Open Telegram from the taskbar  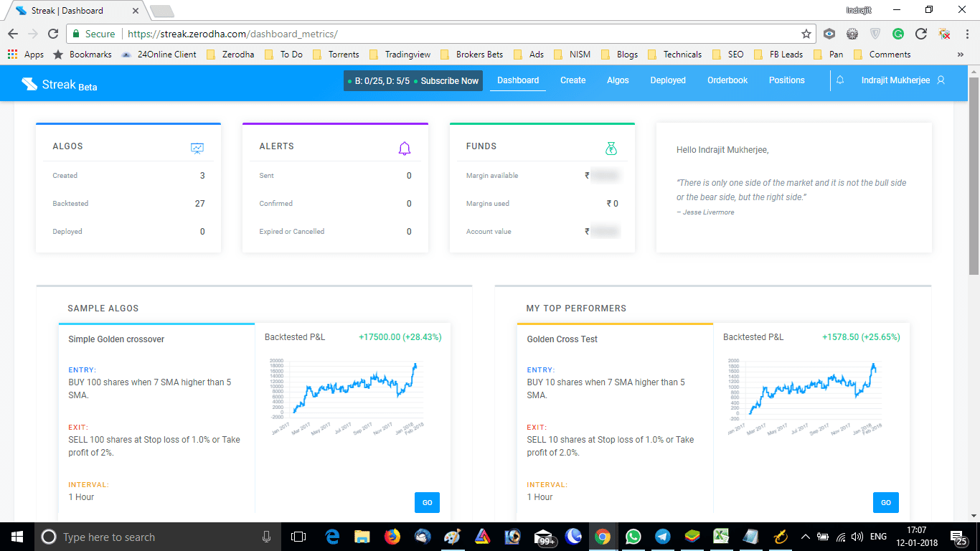pos(663,536)
